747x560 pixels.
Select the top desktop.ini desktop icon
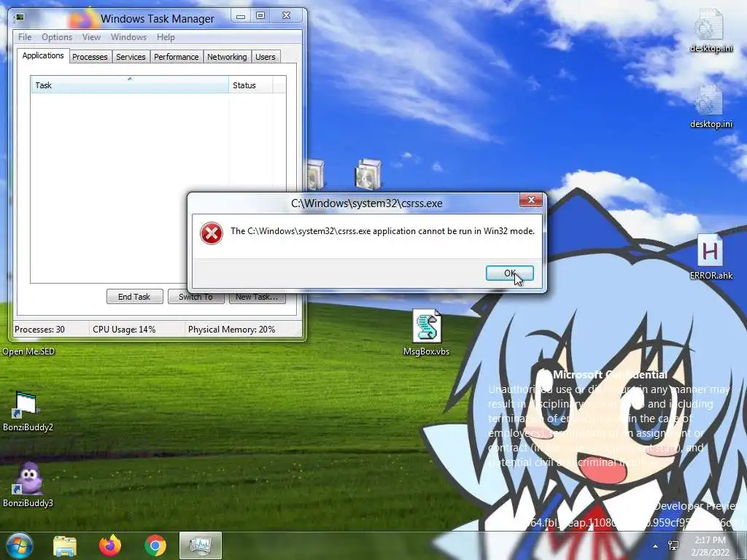[711, 31]
